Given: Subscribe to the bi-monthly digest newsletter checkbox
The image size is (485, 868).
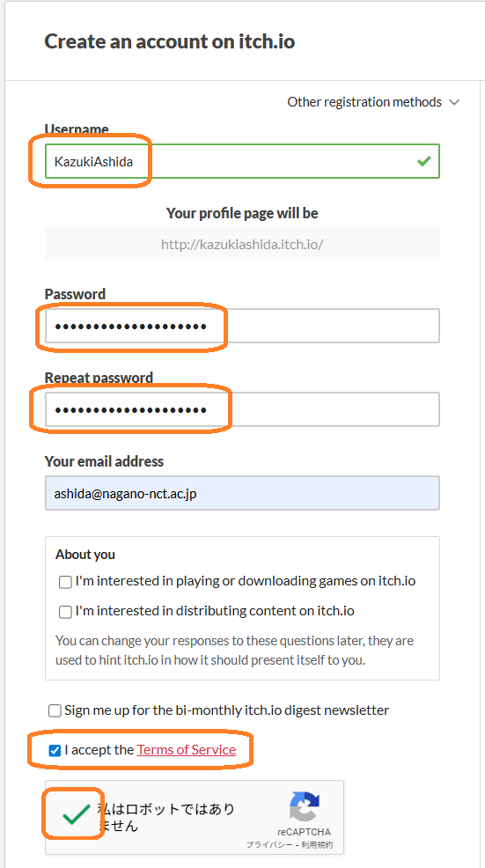Looking at the screenshot, I should [55, 710].
